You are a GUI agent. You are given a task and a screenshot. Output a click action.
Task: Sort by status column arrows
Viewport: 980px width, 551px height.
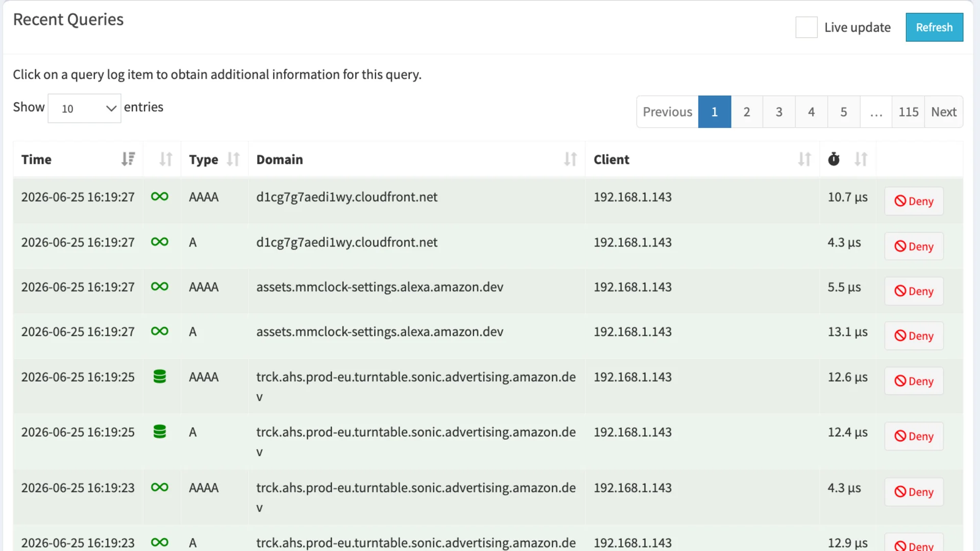click(x=165, y=159)
